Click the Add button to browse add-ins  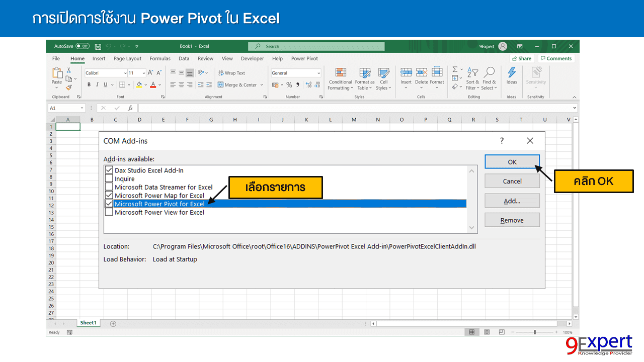pos(512,200)
